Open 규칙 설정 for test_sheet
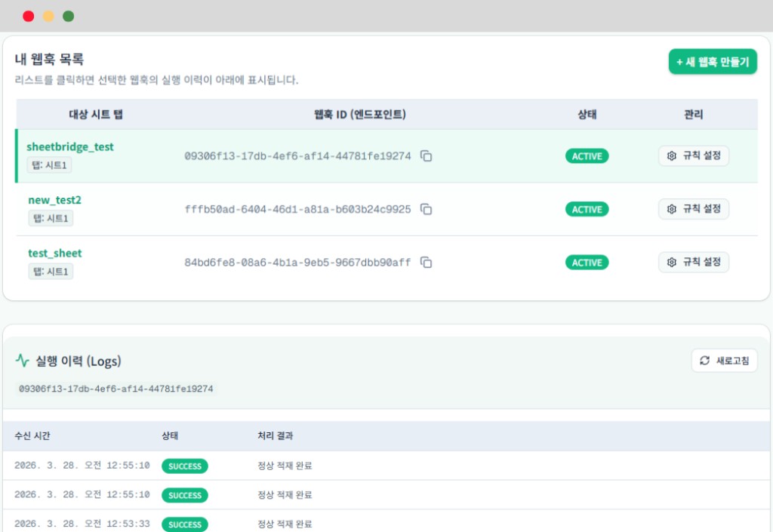The image size is (773, 532). point(693,262)
